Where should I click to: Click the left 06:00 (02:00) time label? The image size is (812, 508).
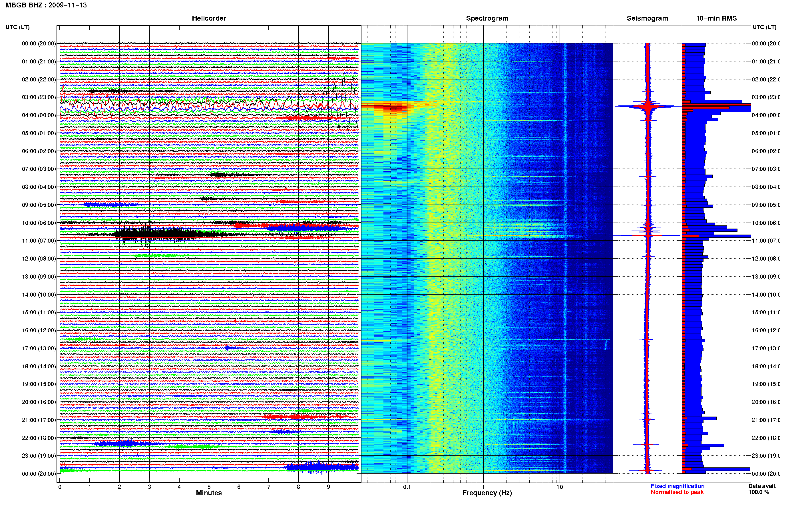[x=39, y=151]
